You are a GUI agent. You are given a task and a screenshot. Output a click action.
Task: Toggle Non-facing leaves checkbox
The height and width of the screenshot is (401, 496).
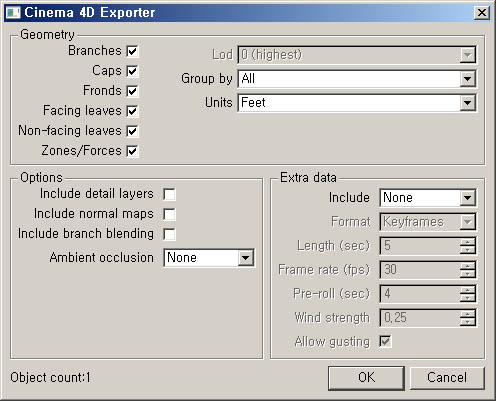pos(132,131)
